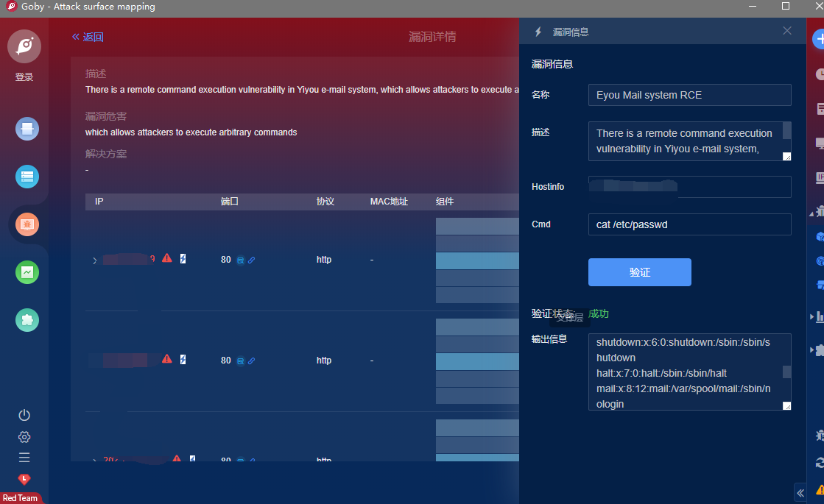Click the 输出信息 output scrollbar thumb
Image resolution: width=824 pixels, height=504 pixels.
point(786,372)
